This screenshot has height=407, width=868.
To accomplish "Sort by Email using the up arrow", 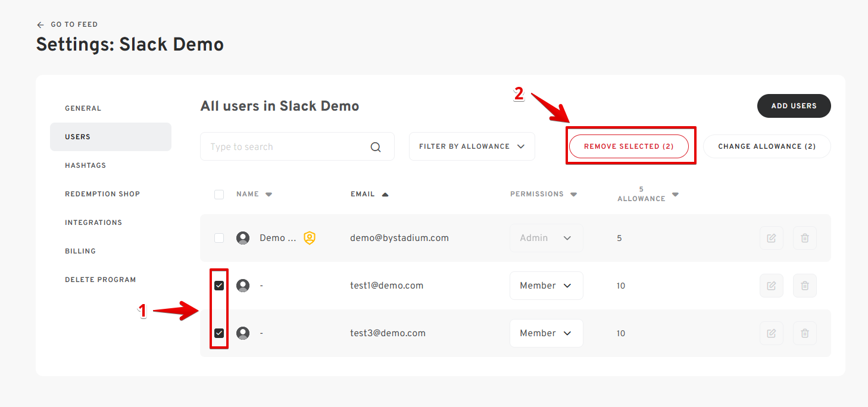I will (x=385, y=194).
